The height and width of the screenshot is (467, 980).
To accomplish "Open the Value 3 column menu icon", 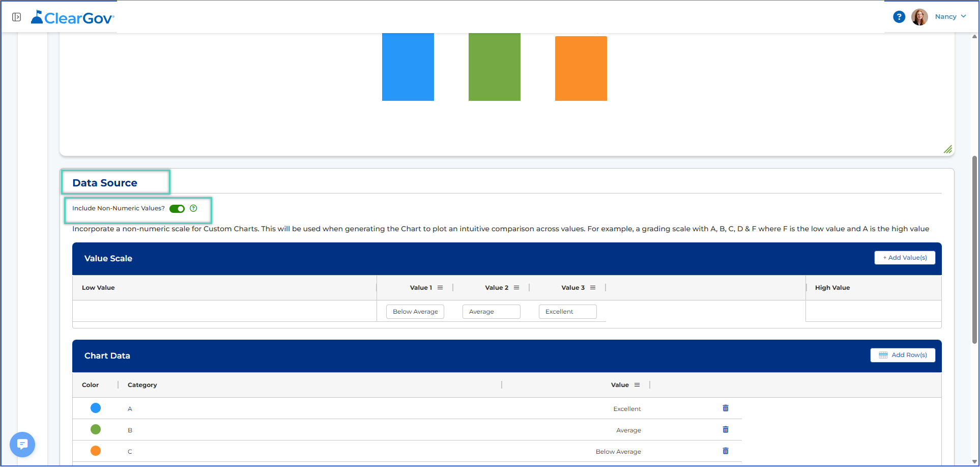I will point(593,288).
